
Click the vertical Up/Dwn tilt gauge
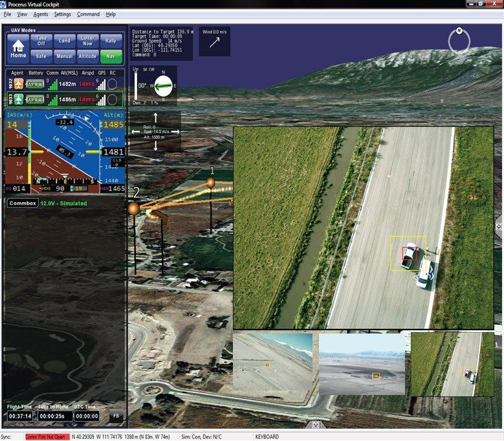click(137, 85)
